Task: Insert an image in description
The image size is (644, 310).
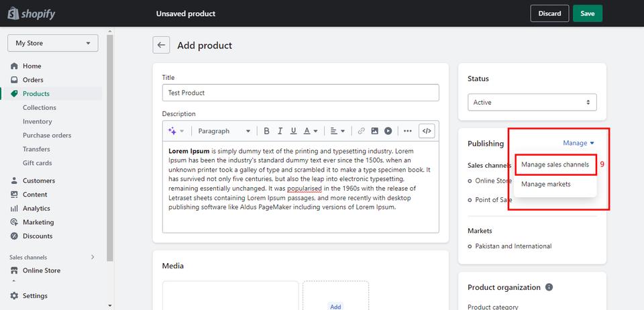Action: click(x=374, y=131)
